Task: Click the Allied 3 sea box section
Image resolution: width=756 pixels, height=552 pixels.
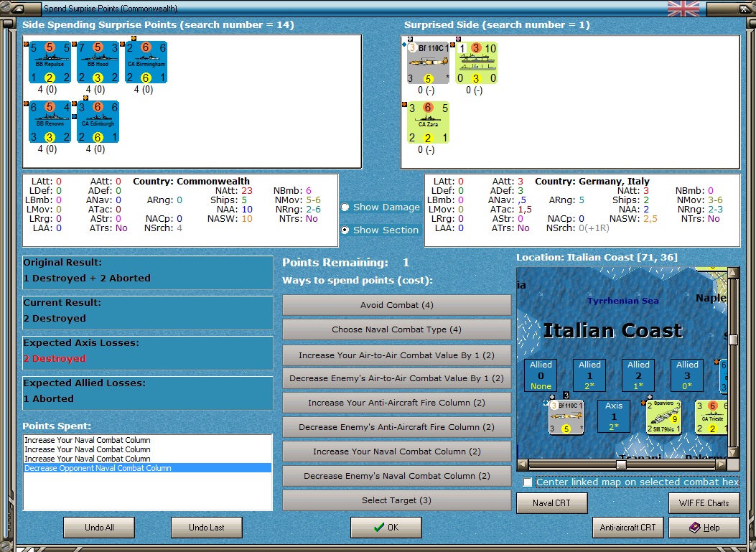Action: click(686, 375)
